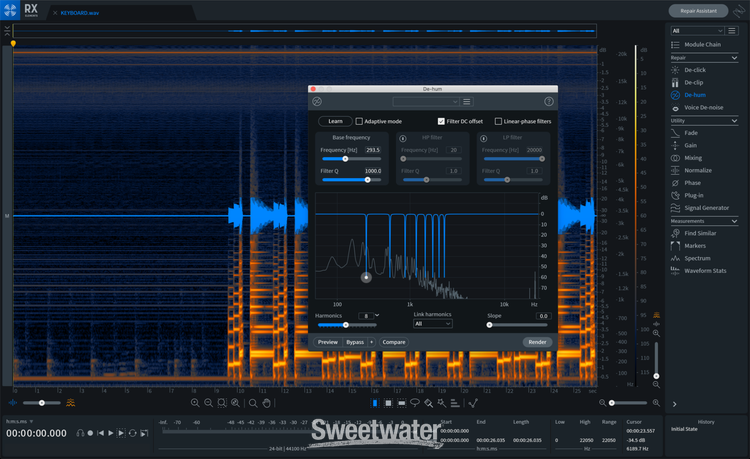This screenshot has height=459, width=750.
Task: Open the Link harmonics dropdown
Action: click(x=432, y=324)
